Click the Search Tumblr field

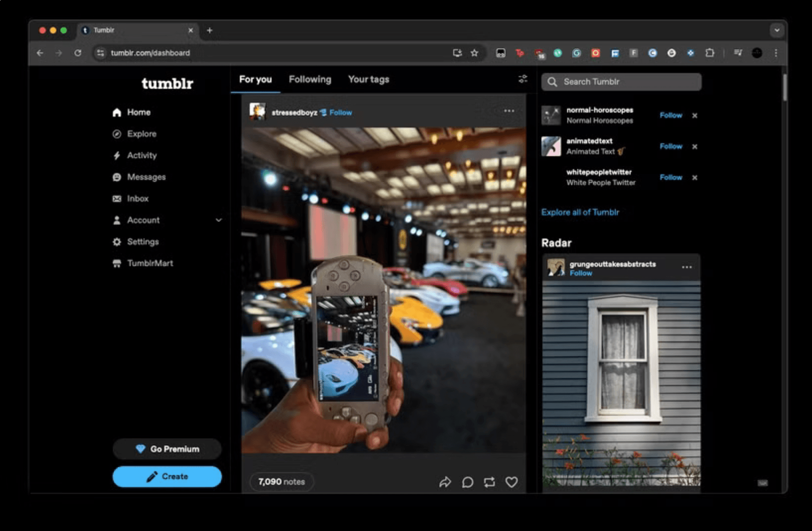coord(621,82)
